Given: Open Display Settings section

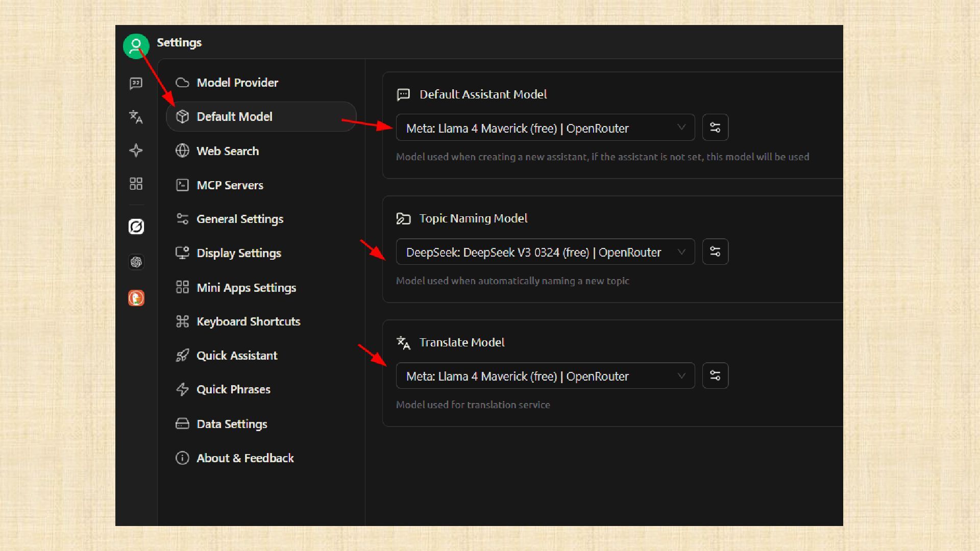Looking at the screenshot, I should tap(261, 253).
